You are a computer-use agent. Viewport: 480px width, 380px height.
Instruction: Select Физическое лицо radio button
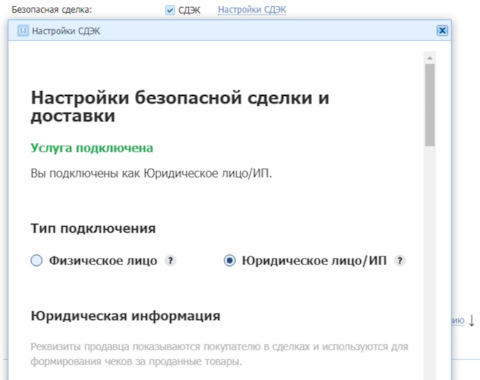click(36, 260)
